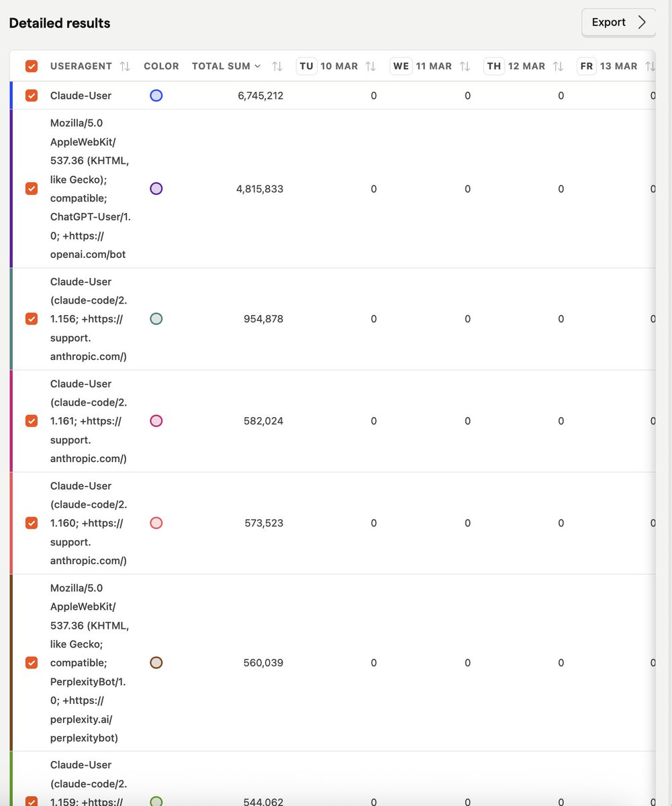Click the total sum value 954,878
The width and height of the screenshot is (672, 806).
tap(264, 318)
